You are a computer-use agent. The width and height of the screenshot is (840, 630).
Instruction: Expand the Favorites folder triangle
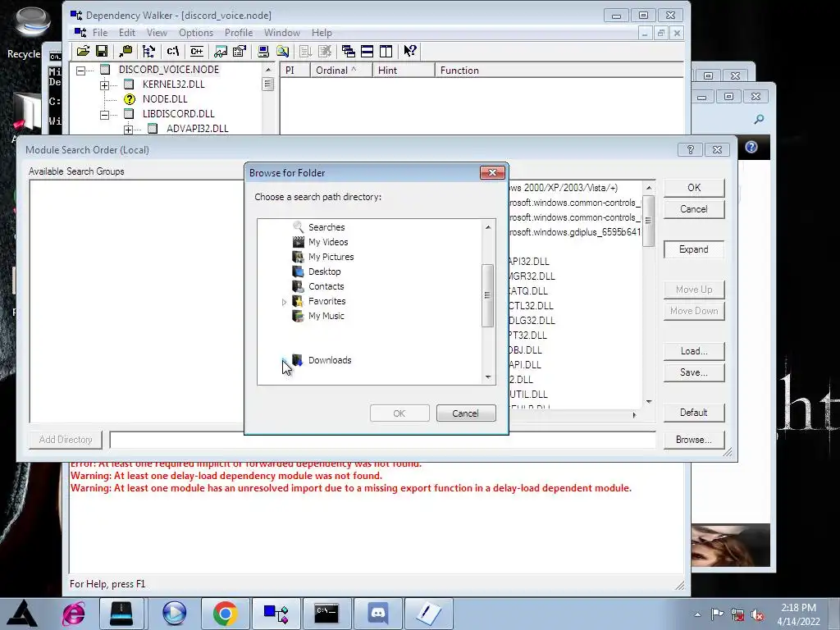284,302
